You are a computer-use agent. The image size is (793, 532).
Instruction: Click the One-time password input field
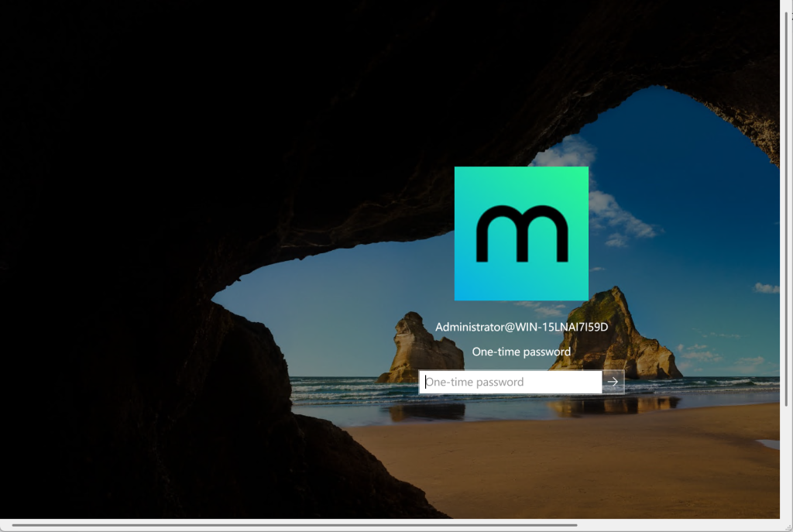[510, 382]
